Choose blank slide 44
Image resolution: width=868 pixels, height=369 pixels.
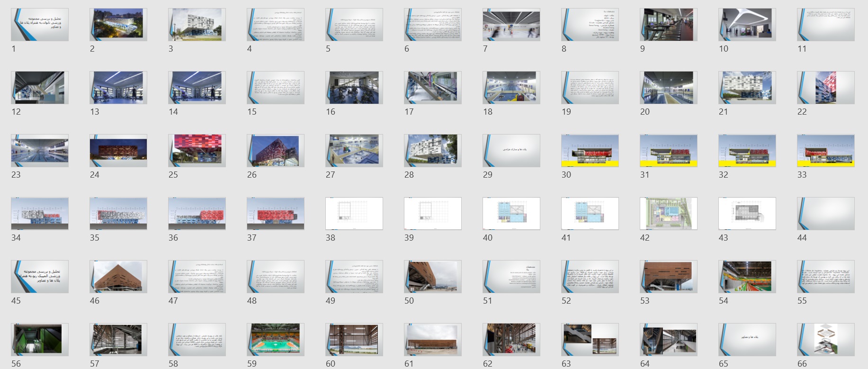[x=826, y=214]
